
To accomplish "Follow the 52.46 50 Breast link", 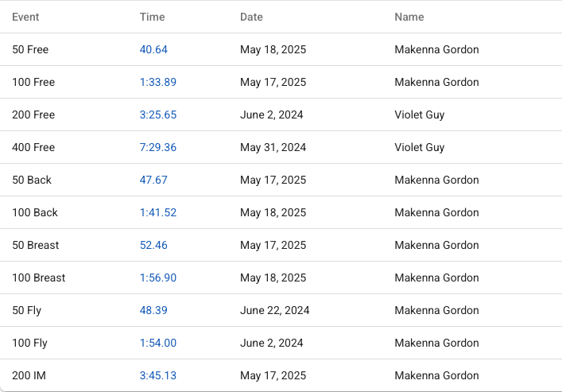I will 153,245.
